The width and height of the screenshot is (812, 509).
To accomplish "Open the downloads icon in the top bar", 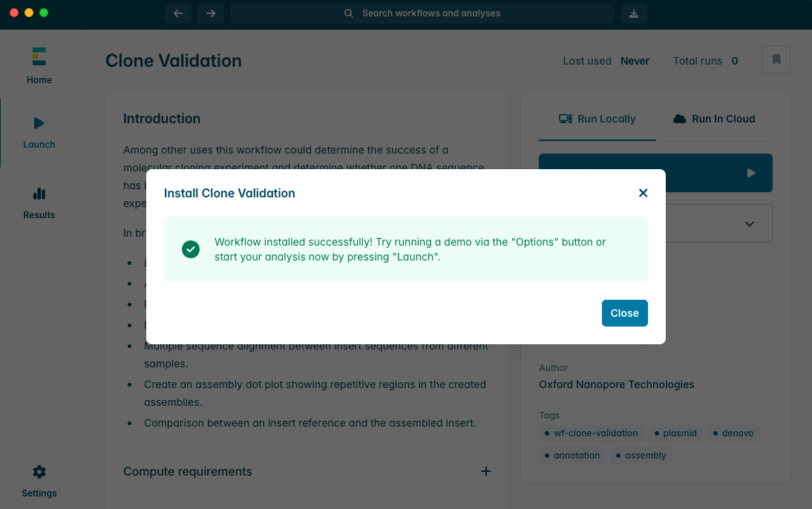I will [633, 13].
